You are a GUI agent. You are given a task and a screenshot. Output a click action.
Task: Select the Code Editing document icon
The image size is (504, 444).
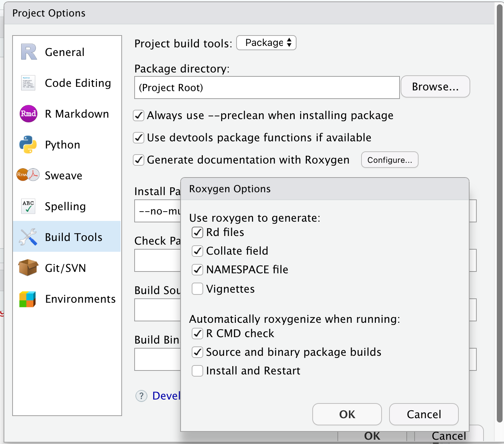click(28, 83)
